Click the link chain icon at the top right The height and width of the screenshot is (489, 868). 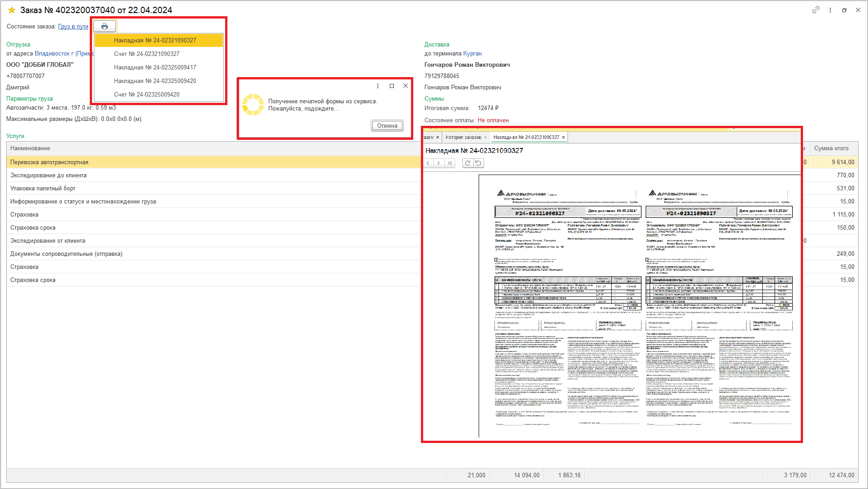coord(816,10)
